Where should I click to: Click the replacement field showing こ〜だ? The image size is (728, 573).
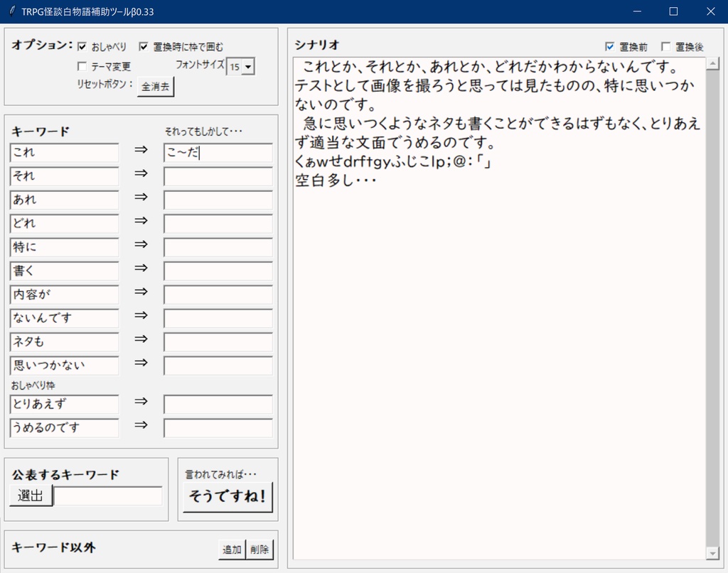(x=218, y=153)
